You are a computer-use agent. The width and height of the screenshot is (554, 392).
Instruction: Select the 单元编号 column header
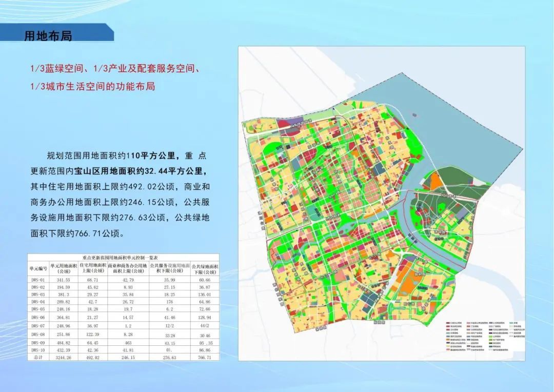(x=38, y=269)
